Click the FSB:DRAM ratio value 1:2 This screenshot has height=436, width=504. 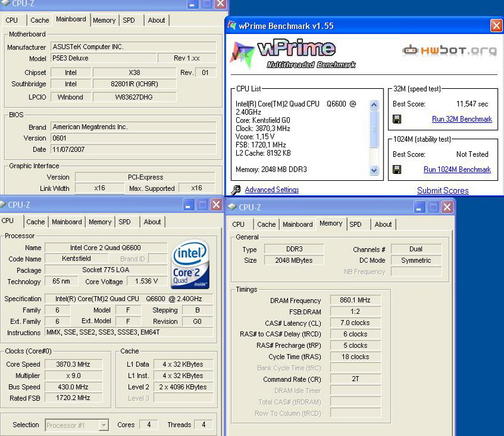(x=355, y=312)
